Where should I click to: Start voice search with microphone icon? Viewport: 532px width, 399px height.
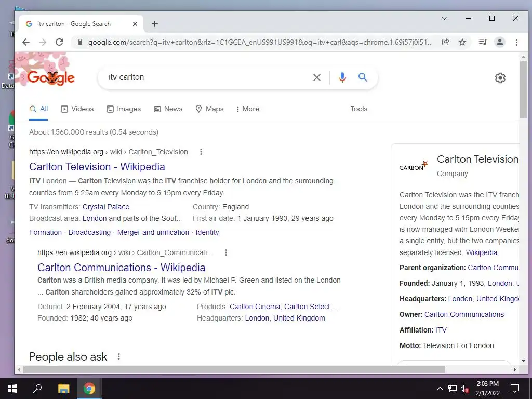[342, 77]
